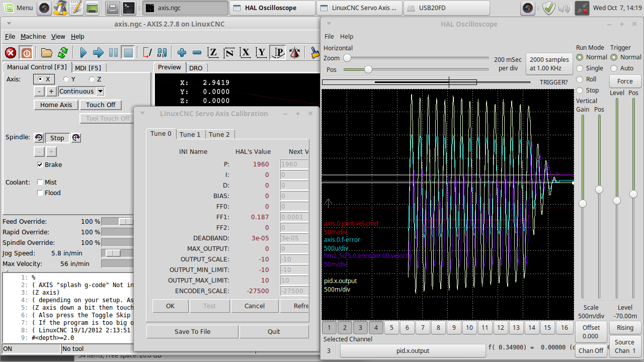Viewport: 644px width, 362px height.
Task: Launch terminal from the top panel
Action: (x=129, y=8)
